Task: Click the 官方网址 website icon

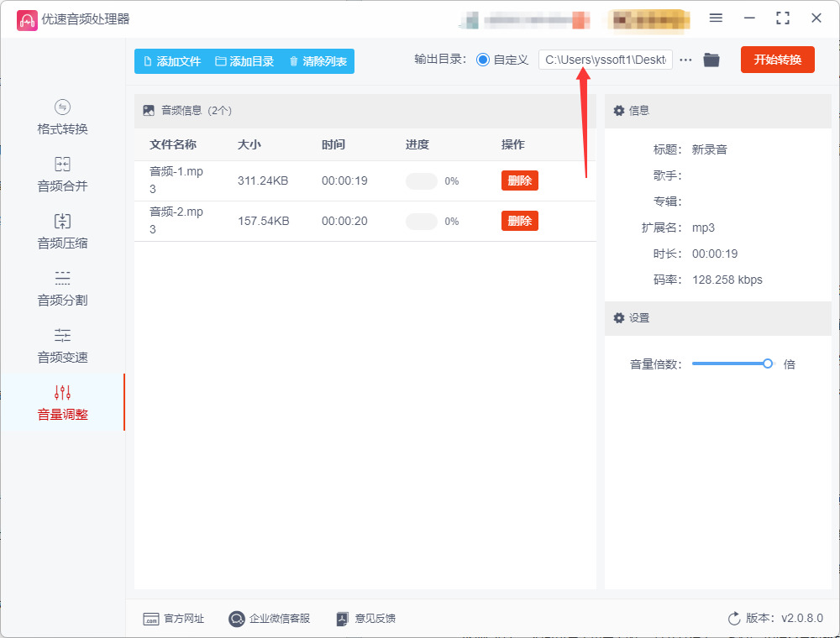Action: [x=151, y=619]
